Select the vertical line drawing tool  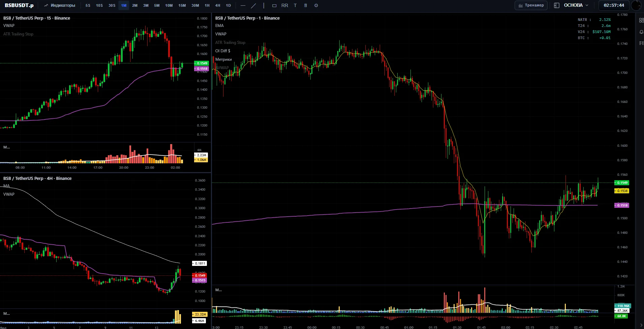(x=264, y=5)
